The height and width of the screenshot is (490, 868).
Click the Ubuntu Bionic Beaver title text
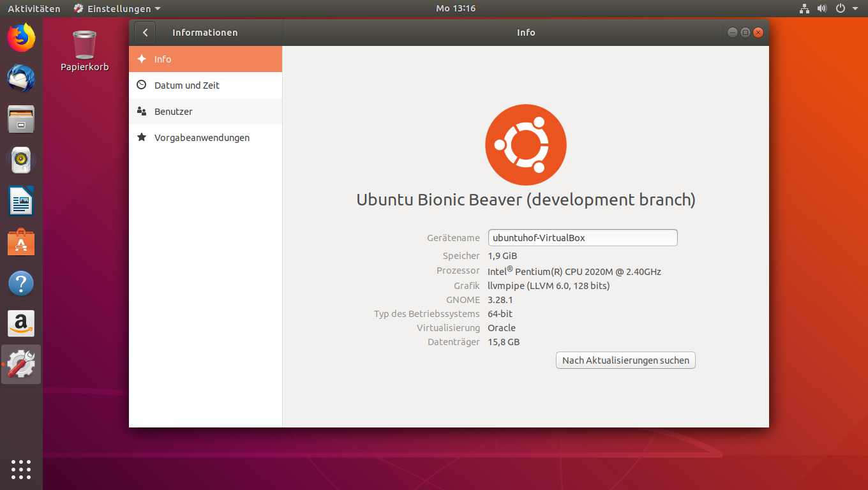click(526, 200)
